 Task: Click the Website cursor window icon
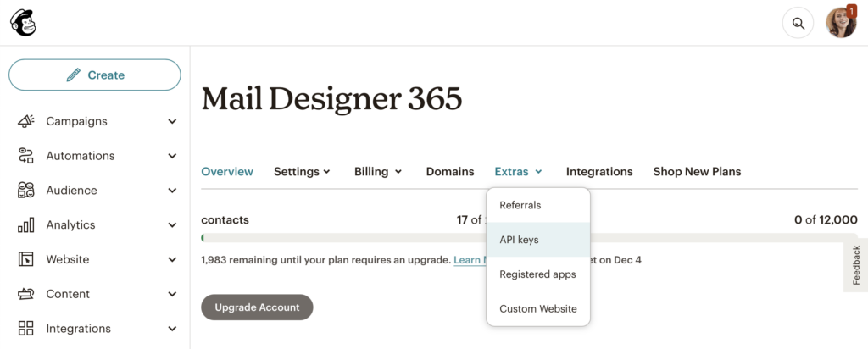click(26, 259)
